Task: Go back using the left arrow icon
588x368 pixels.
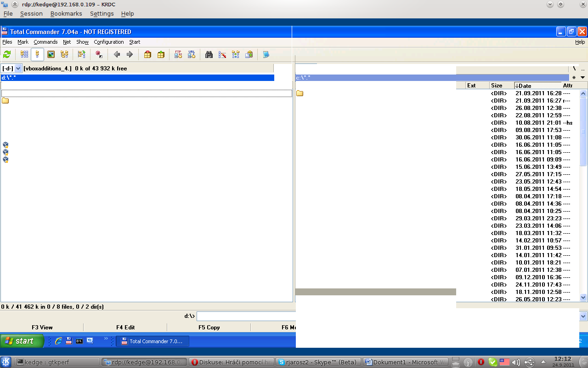Action: (x=117, y=54)
